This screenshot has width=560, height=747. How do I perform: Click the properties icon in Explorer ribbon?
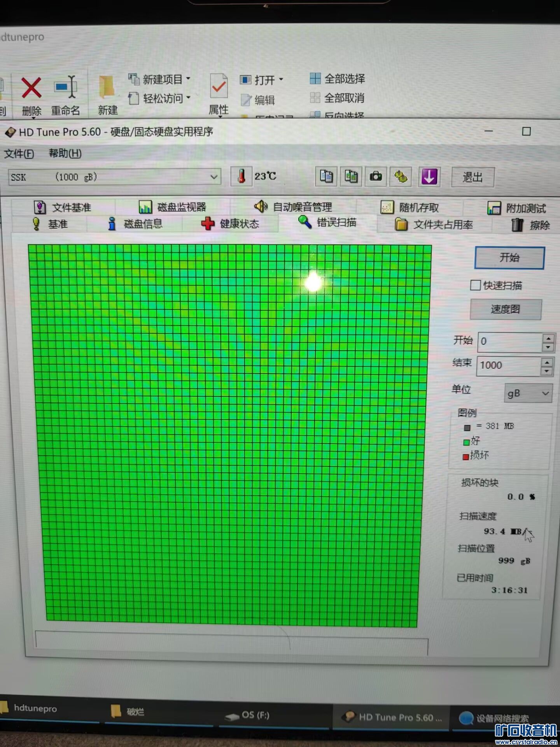219,86
